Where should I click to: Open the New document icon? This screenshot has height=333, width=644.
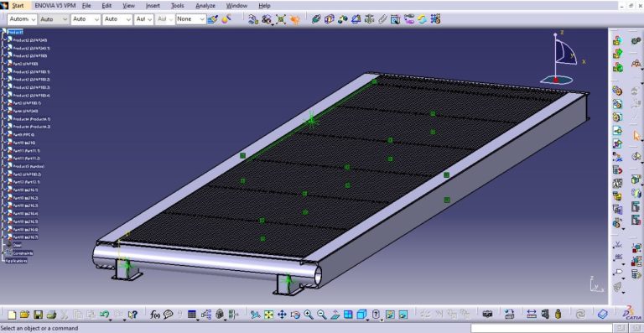12,315
